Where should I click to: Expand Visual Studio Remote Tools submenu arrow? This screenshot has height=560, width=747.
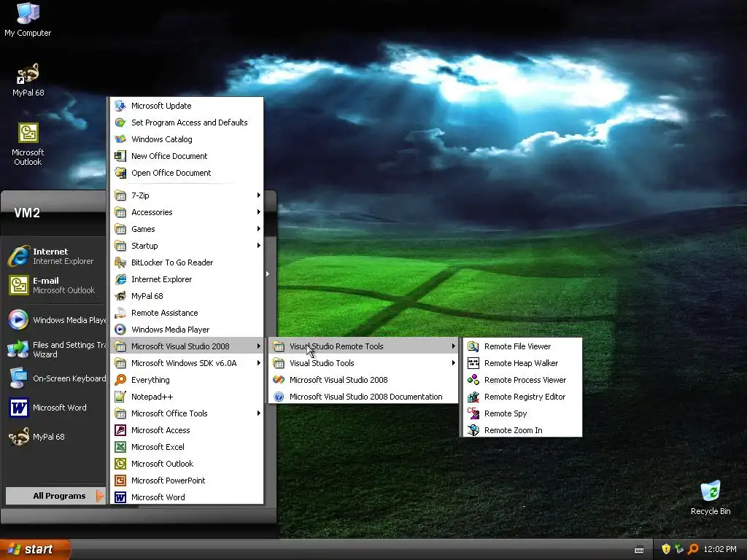coord(453,346)
